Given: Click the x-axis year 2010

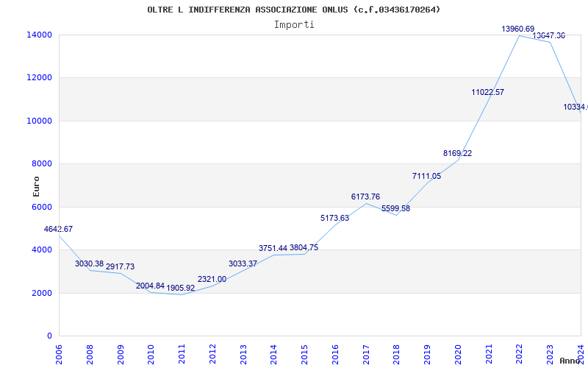Looking at the screenshot, I should click(x=151, y=354).
